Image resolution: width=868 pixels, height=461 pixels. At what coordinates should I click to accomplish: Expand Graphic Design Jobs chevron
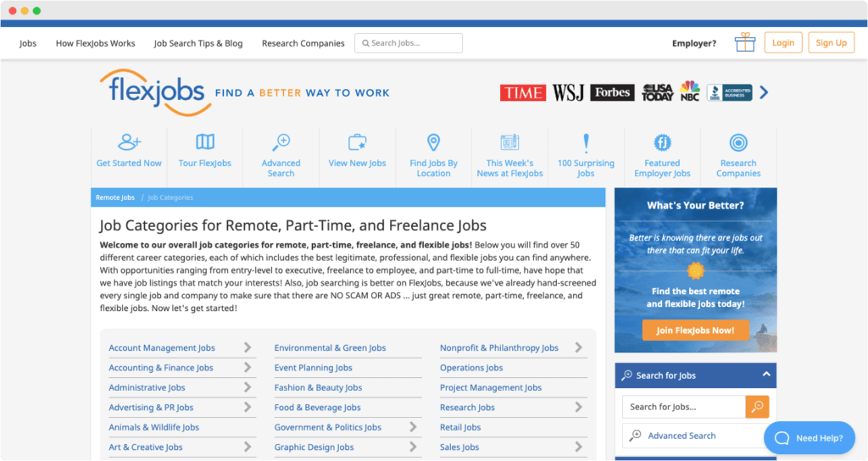pyautogui.click(x=413, y=447)
